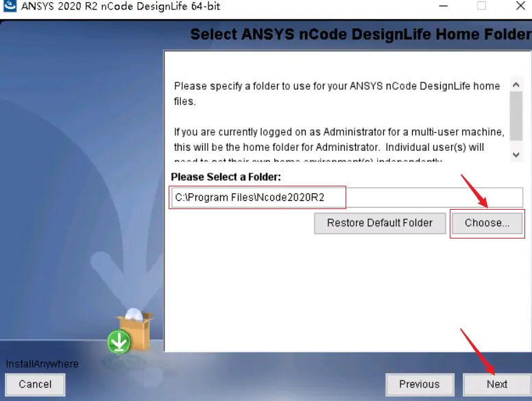Cancel the installation
The image size is (532, 401).
click(x=35, y=385)
